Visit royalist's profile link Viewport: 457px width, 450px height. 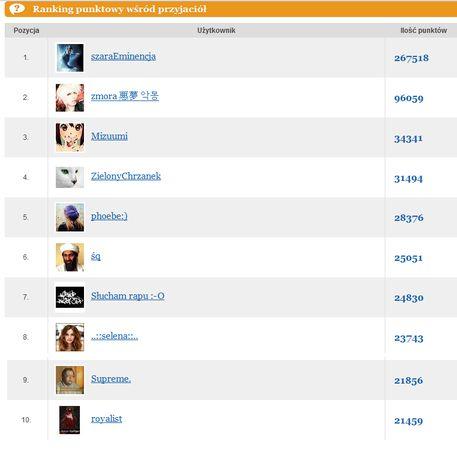[107, 419]
